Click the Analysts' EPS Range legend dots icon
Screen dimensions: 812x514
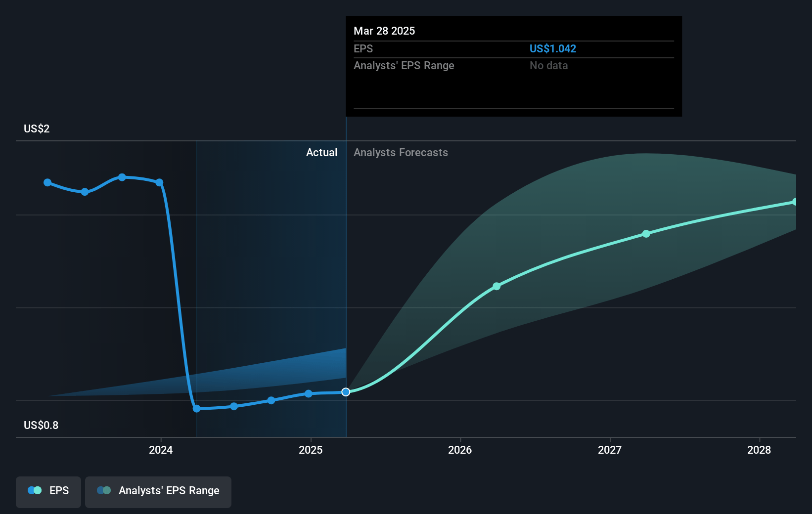pyautogui.click(x=104, y=490)
